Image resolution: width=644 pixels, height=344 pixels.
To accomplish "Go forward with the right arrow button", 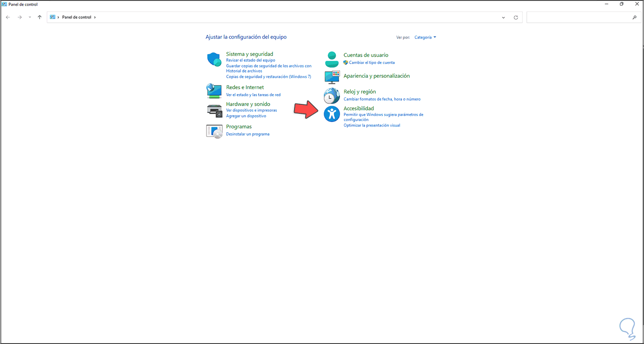I will tap(19, 17).
